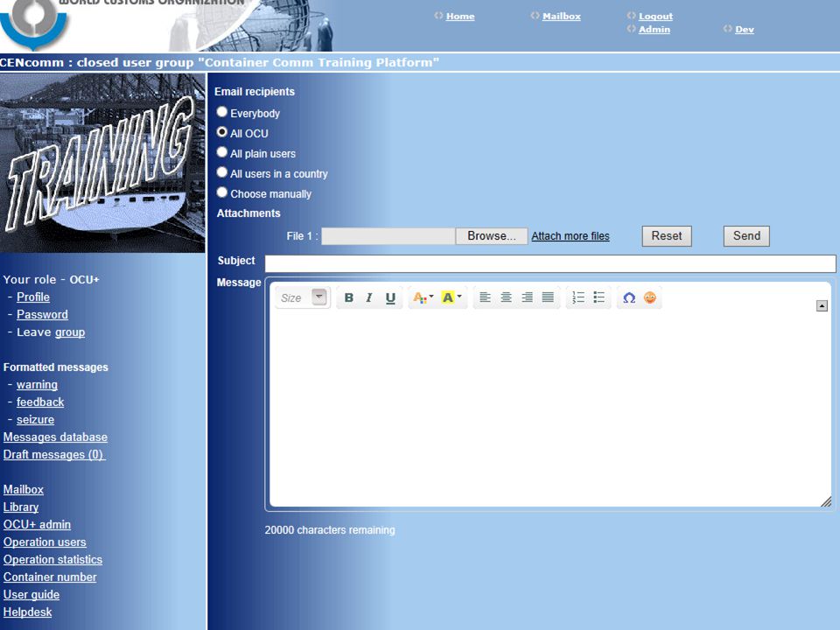Open the font Size dropdown
The width and height of the screenshot is (840, 630).
(x=303, y=297)
